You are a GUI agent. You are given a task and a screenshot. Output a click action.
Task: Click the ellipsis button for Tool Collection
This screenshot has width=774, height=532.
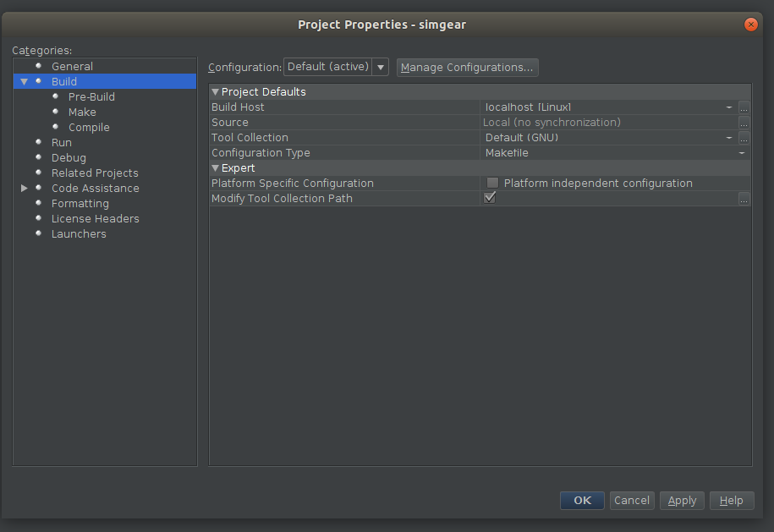744,138
